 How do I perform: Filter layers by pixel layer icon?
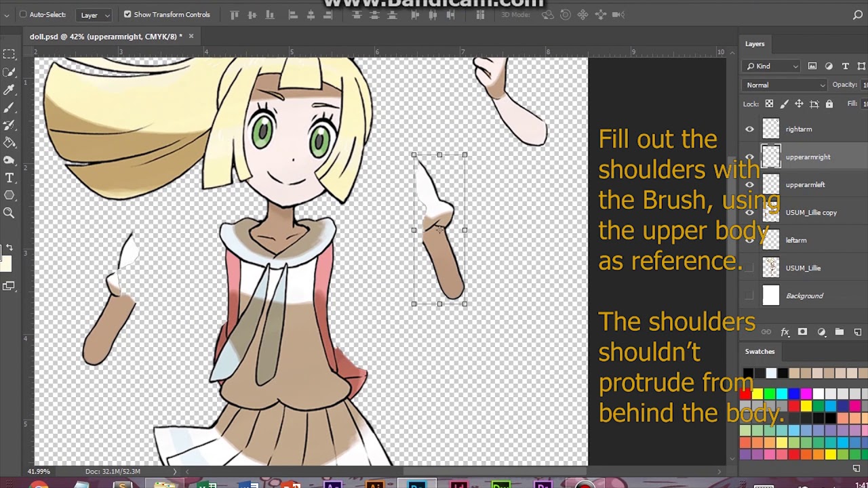812,66
